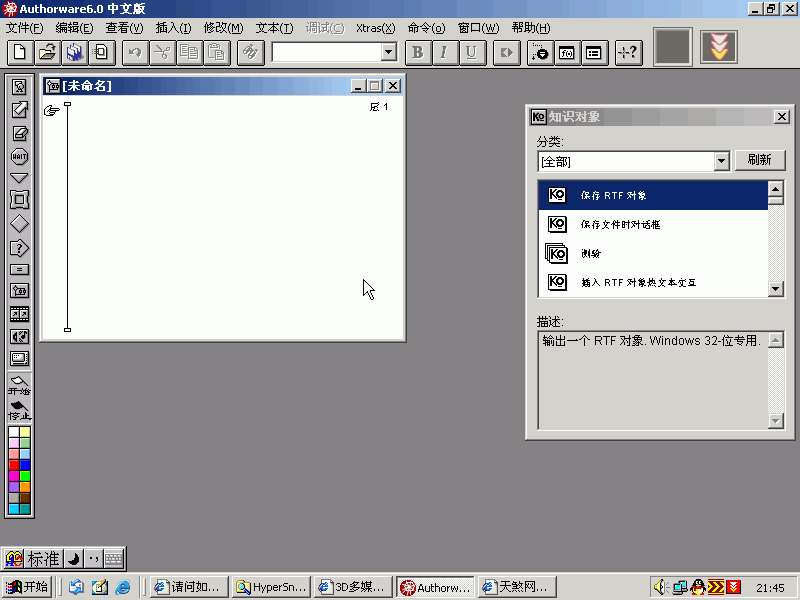800x600 pixels.
Task: Click list scrollbar up arrow in 知识对象
Action: (776, 189)
